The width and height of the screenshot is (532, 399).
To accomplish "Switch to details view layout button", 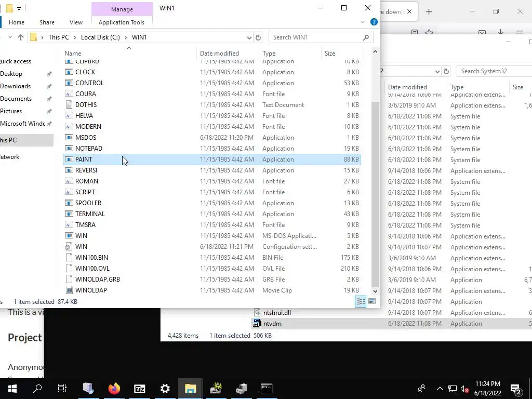I will pos(361,301).
